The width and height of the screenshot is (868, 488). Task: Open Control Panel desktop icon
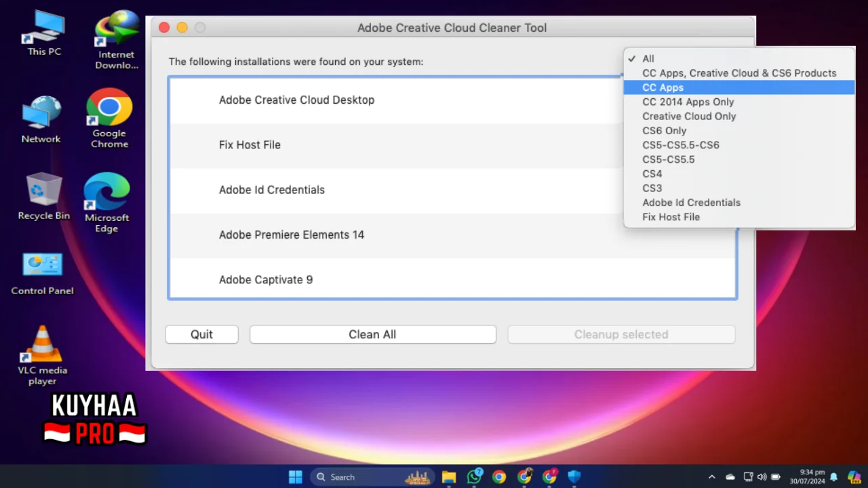point(42,274)
